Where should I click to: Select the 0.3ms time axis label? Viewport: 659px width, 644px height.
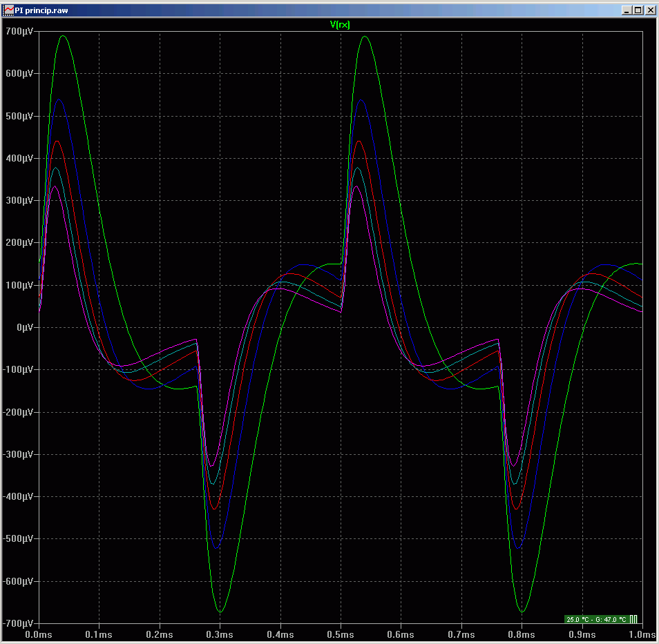pyautogui.click(x=220, y=634)
